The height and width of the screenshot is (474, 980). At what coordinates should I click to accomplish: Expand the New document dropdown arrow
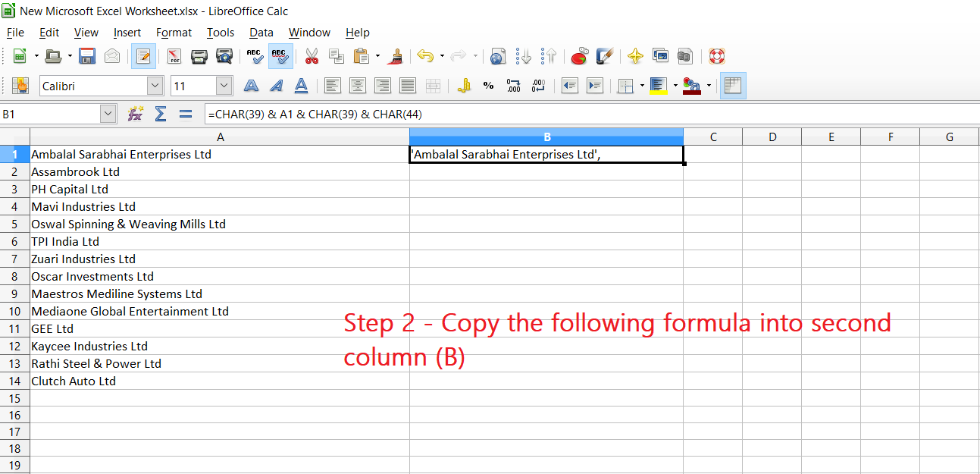(36, 56)
